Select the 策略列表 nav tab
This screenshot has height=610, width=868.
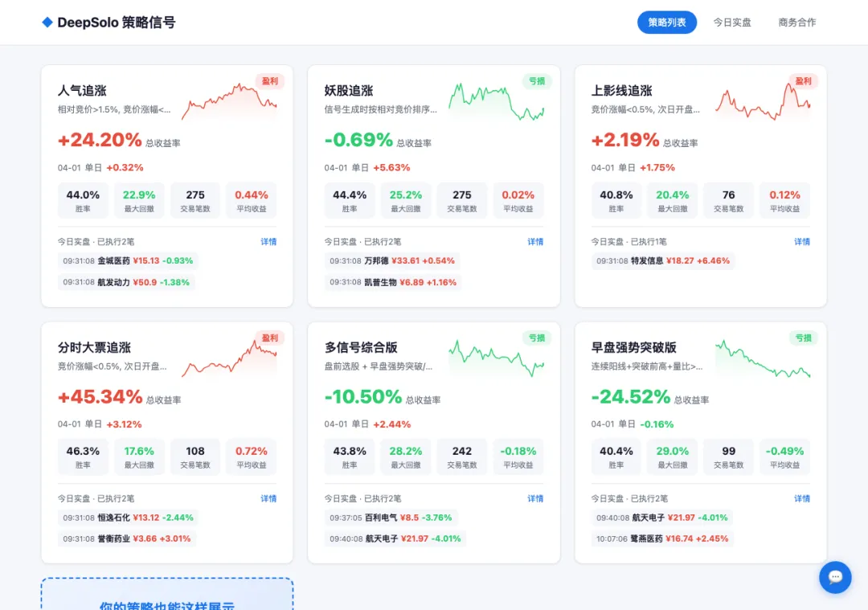(x=666, y=23)
